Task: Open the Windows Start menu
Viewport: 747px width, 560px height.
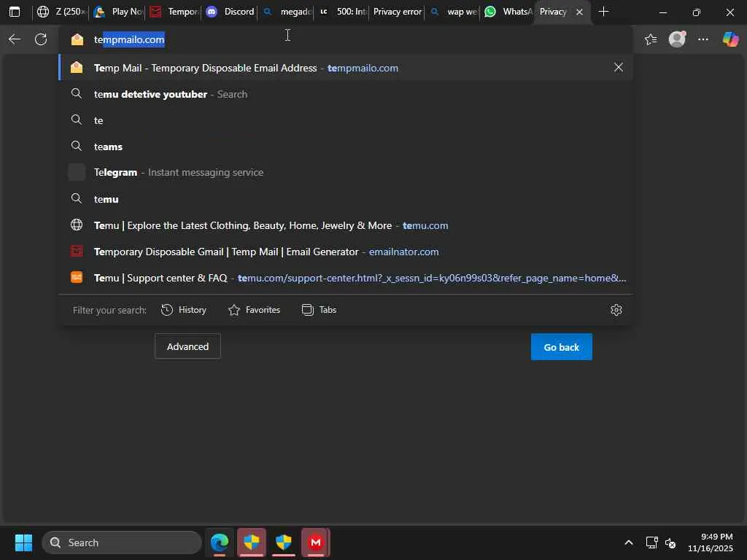Action: pos(23,542)
